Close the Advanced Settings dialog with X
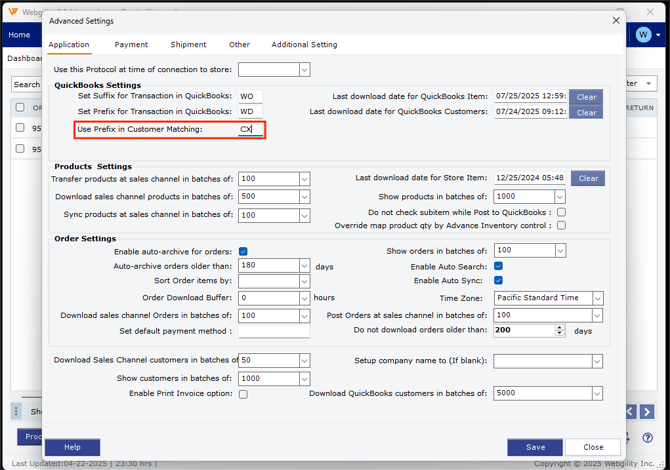Image resolution: width=670 pixels, height=470 pixels. click(x=616, y=20)
